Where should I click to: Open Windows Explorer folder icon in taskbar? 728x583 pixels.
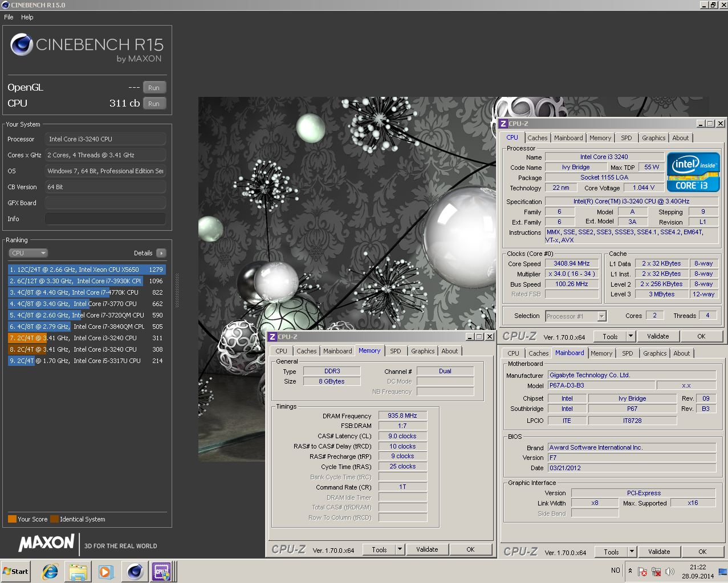pos(78,571)
